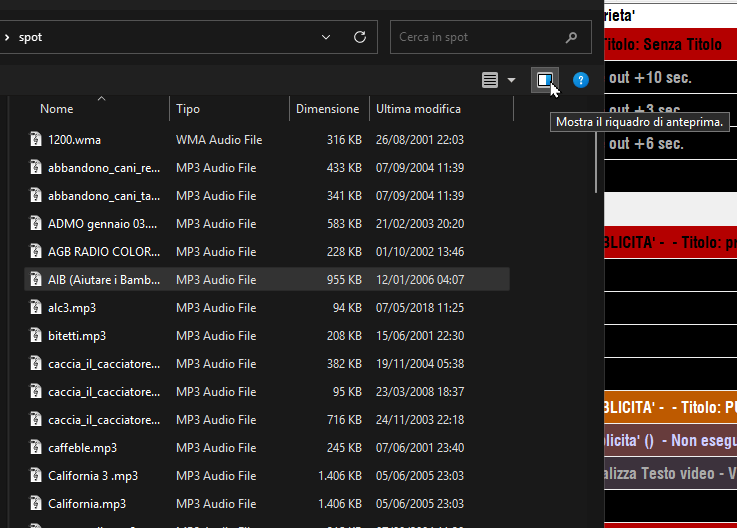Screen dimensions: 737x528
Task: Open the help icon
Action: click(x=580, y=80)
